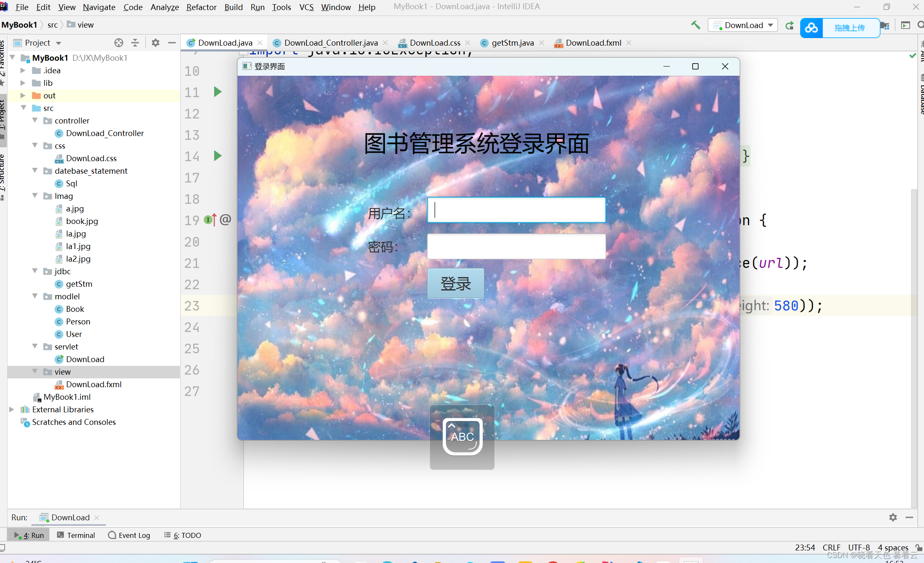
Task: Expand the out folder in project tree
Action: coord(23,95)
